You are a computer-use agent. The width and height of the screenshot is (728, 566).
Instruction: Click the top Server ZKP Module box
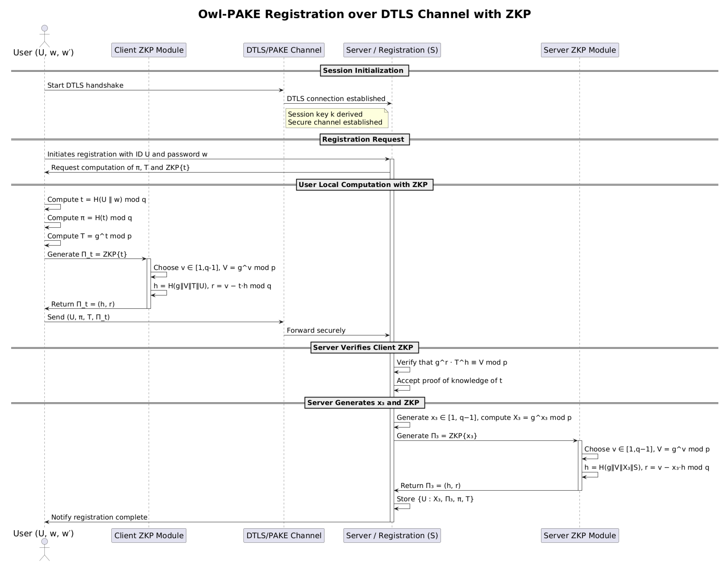579,50
